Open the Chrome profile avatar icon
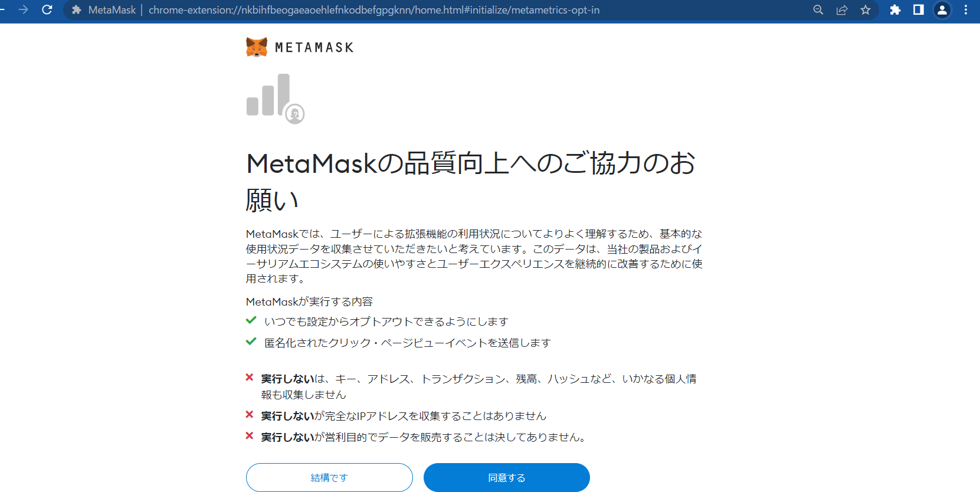Viewport: 980px width, 492px height. [x=942, y=10]
